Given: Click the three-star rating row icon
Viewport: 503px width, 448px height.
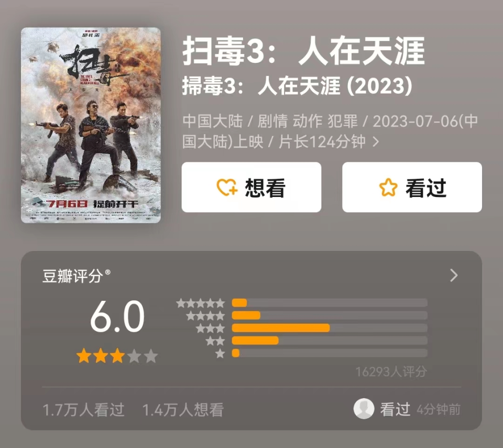Looking at the screenshot, I should [211, 329].
